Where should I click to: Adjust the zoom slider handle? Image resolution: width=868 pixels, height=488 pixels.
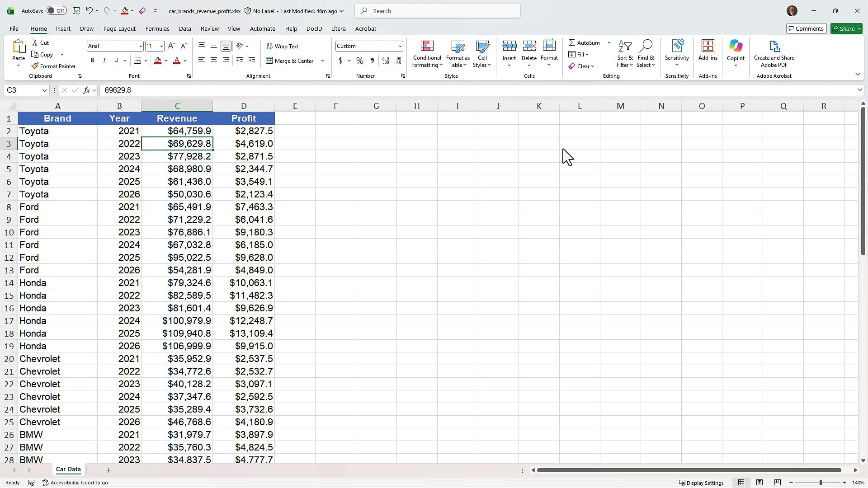coord(820,483)
